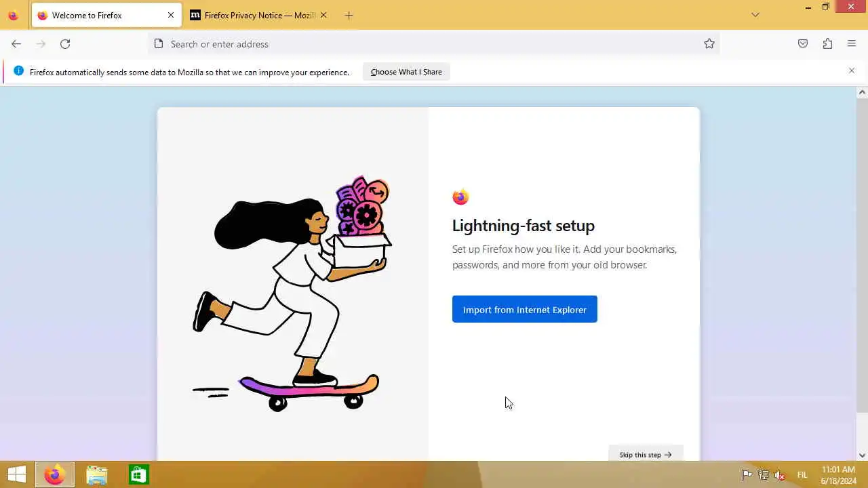Click Import from Internet Explorer
Viewport: 868px width, 488px height.
525,309
